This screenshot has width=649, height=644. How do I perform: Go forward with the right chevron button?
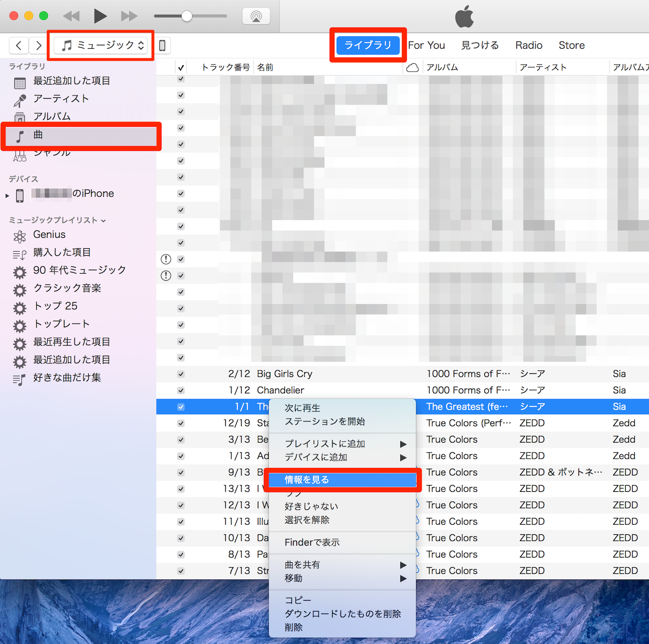[x=38, y=45]
